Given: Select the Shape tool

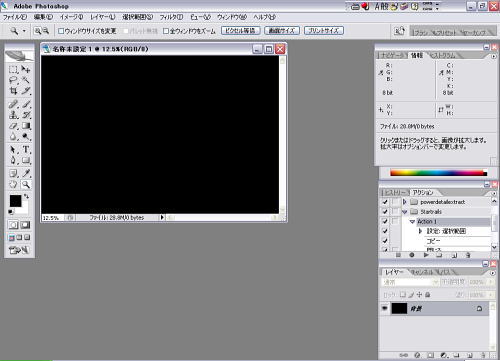Looking at the screenshot, I should tap(26, 160).
